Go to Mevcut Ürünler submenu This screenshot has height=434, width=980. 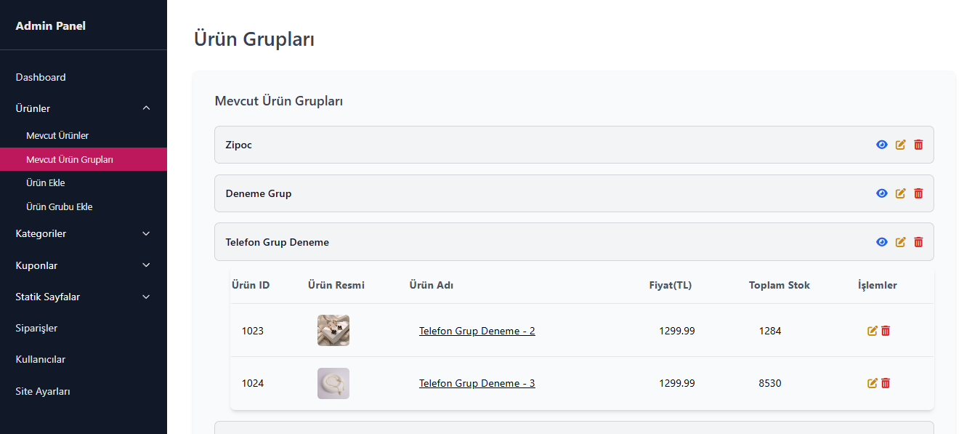click(x=57, y=135)
